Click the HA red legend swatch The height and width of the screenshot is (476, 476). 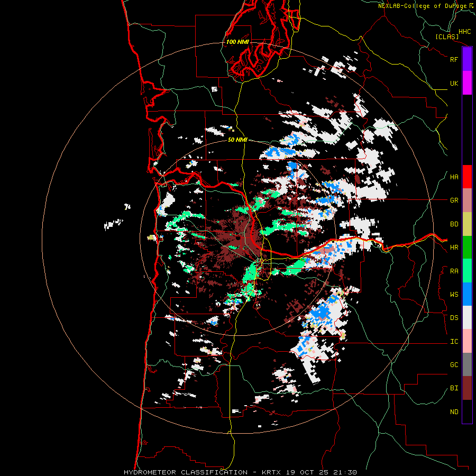467,177
